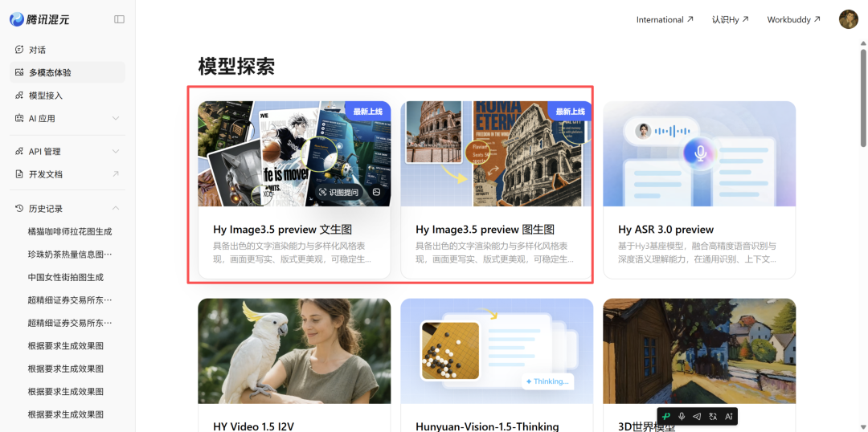Collapse the sidebar using panel toggle icon
Screen dimensions: 868x432
pyautogui.click(x=120, y=19)
